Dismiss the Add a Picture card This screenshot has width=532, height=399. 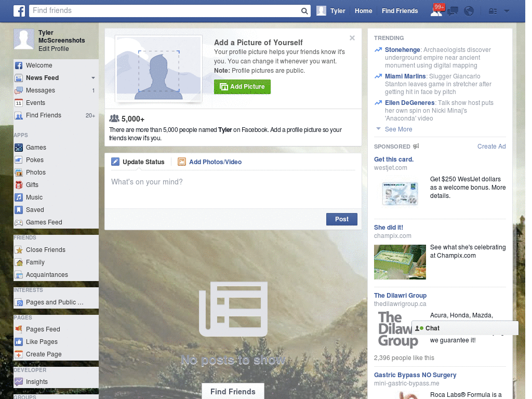[x=352, y=38]
